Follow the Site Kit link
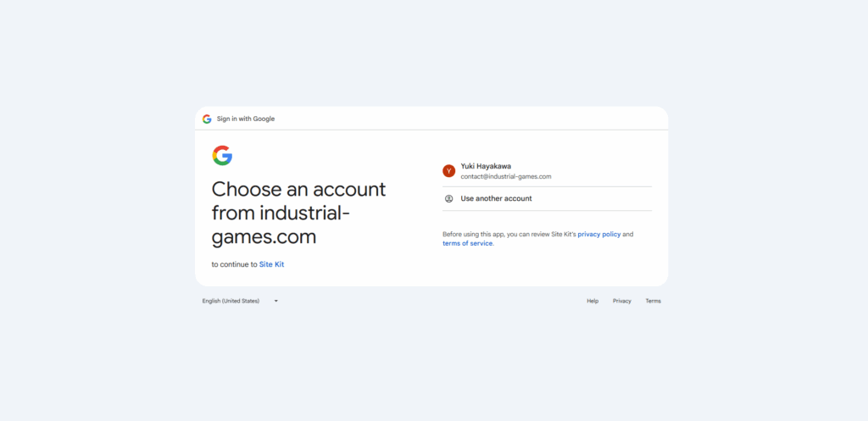The height and width of the screenshot is (421, 868). click(271, 264)
